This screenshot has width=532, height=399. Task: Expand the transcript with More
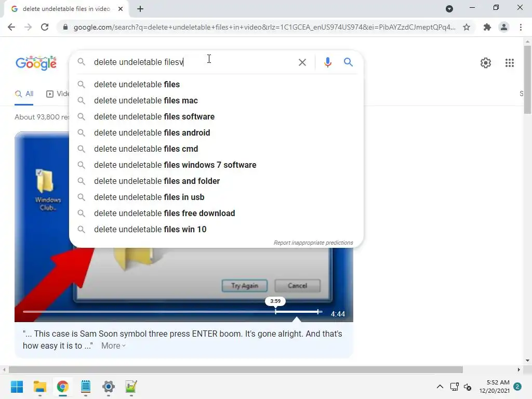(113, 345)
